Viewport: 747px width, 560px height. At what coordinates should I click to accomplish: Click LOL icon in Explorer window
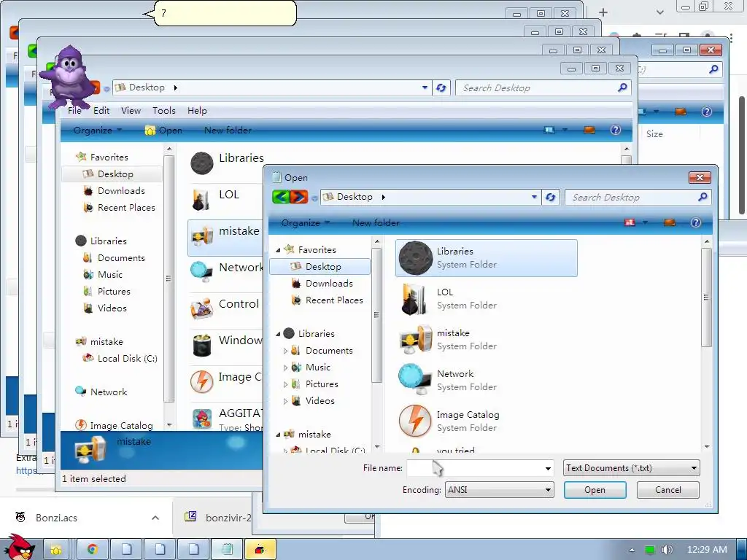point(201,200)
